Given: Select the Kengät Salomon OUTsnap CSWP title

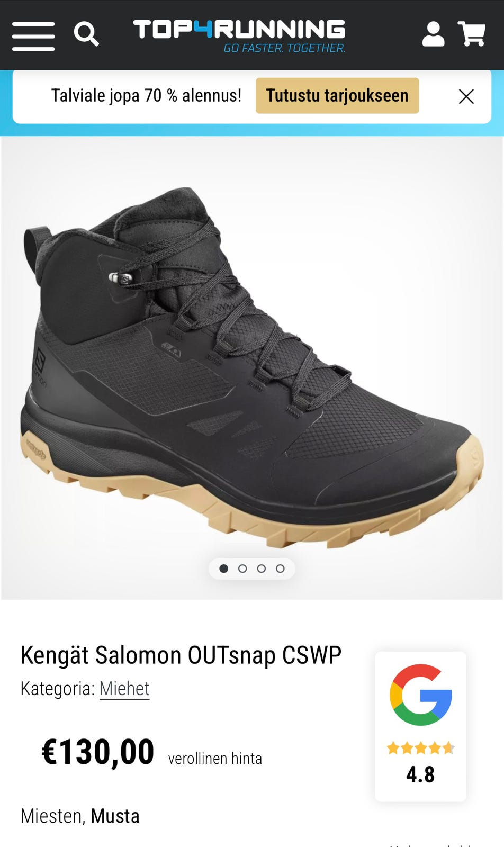Looking at the screenshot, I should (x=181, y=655).
